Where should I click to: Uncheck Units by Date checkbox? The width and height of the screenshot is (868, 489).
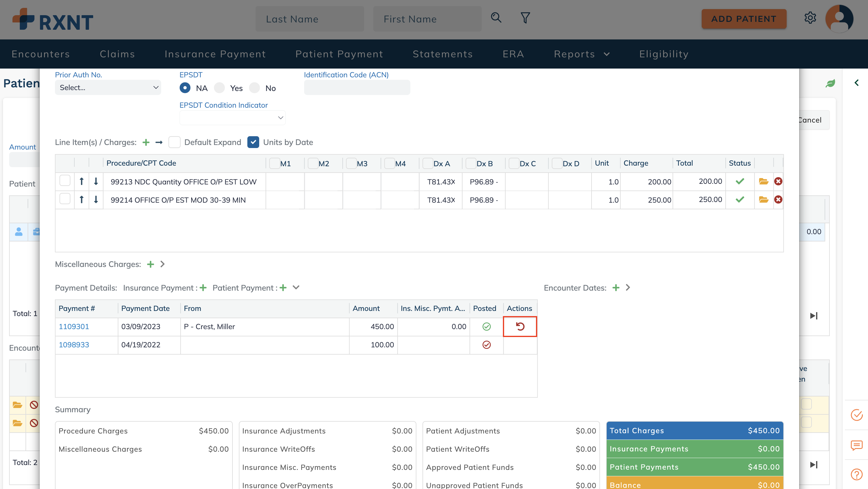[253, 143]
